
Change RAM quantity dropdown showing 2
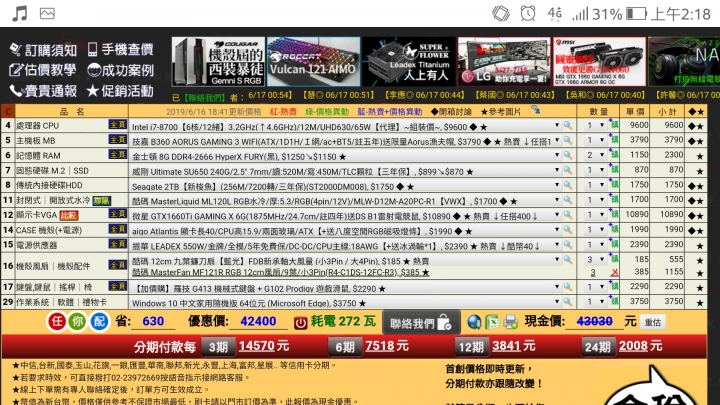tap(595, 155)
